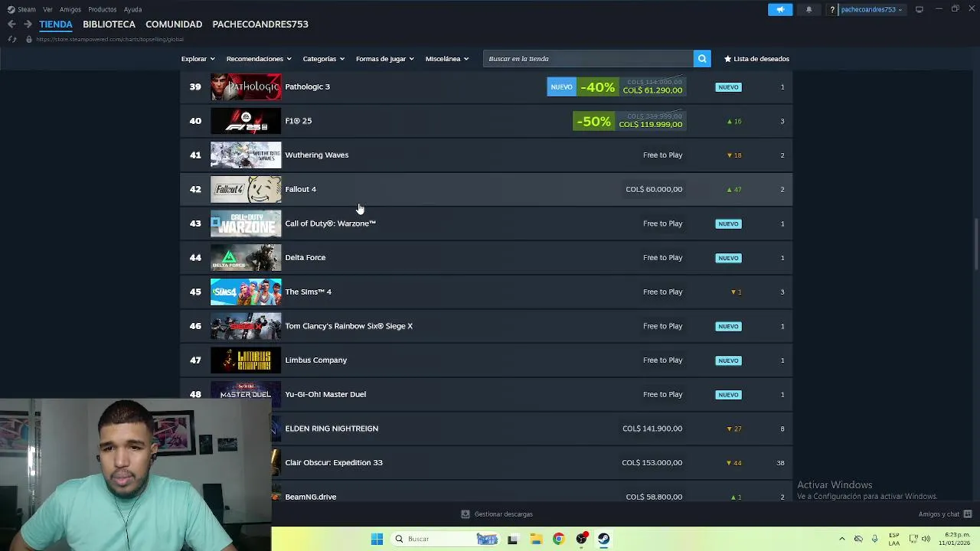Toggle Big Picture mode monitor icon
The width and height of the screenshot is (980, 551).
point(919,9)
